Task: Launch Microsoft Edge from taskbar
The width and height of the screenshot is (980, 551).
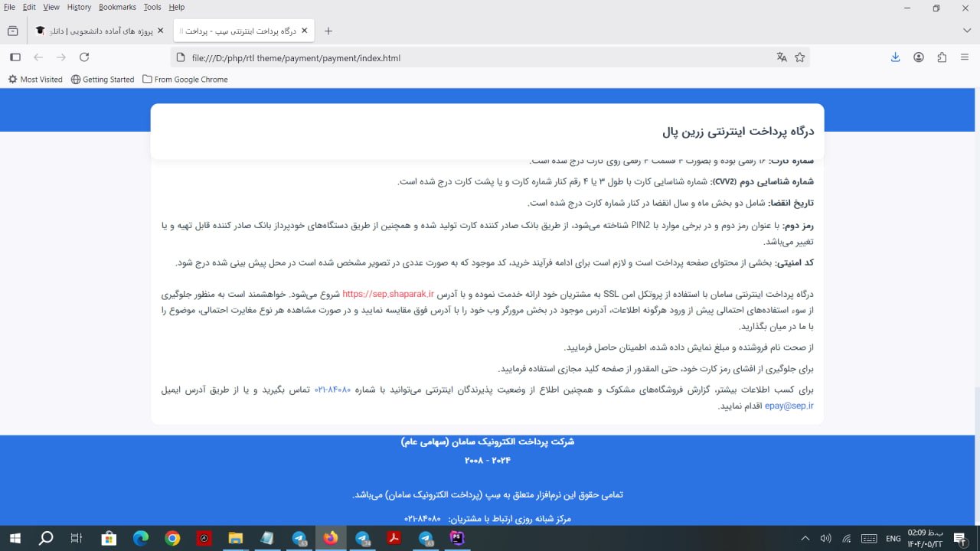Action: tap(141, 538)
